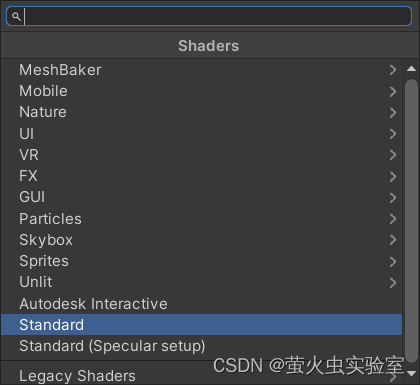Expand the MeshBaker submenu chevron
This screenshot has height=385, width=420.
(x=393, y=70)
